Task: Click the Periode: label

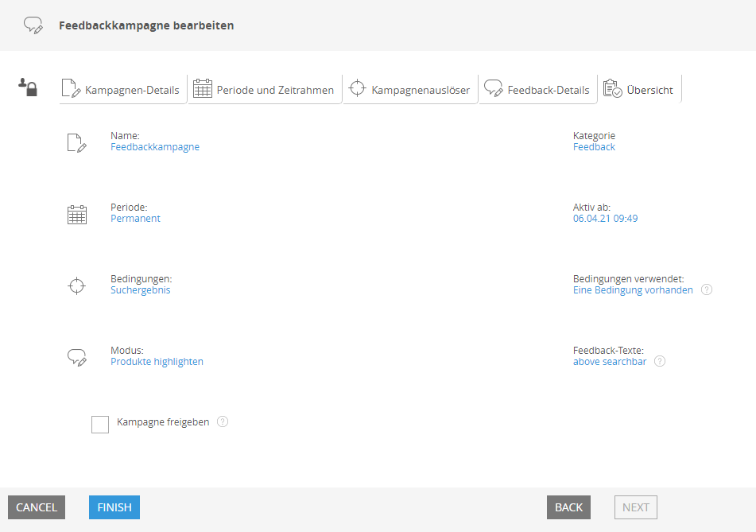Action: 129,208
